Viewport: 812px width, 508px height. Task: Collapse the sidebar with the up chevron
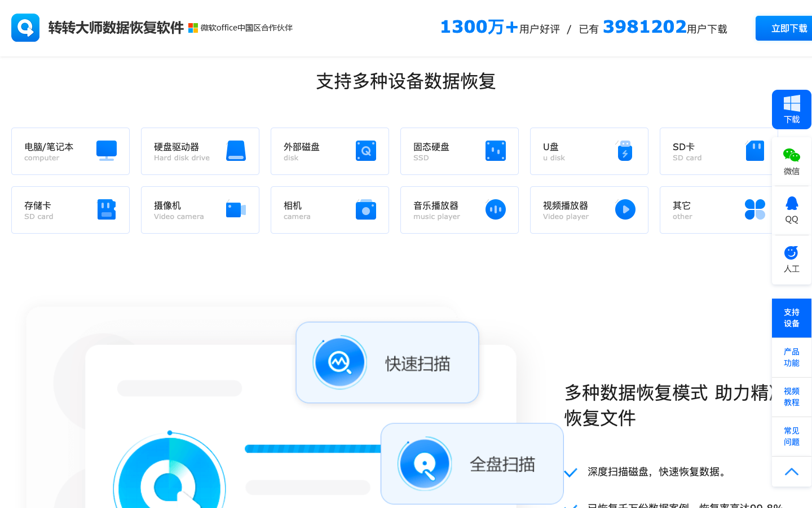(x=791, y=471)
